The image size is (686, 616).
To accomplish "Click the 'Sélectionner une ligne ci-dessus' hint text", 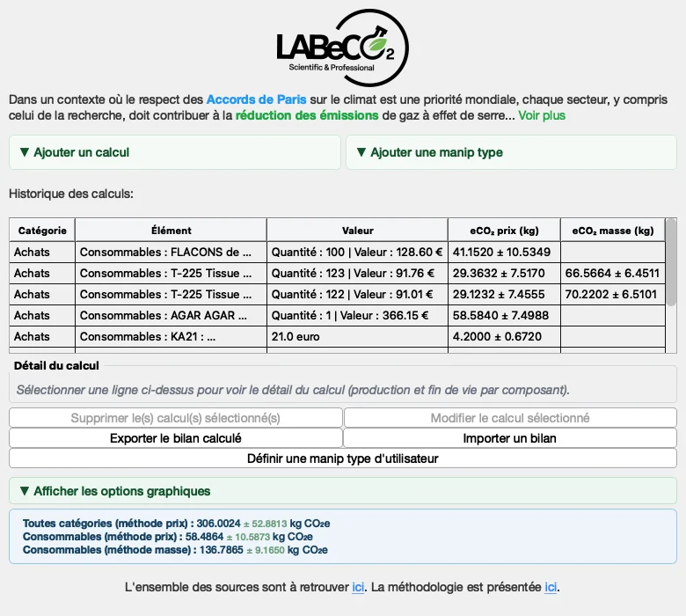I will 293,390.
